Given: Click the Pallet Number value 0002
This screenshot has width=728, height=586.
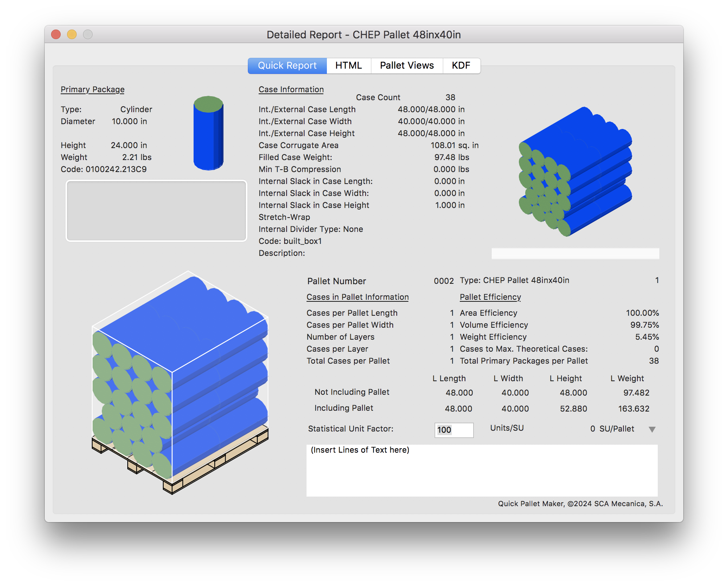Looking at the screenshot, I should point(444,281).
